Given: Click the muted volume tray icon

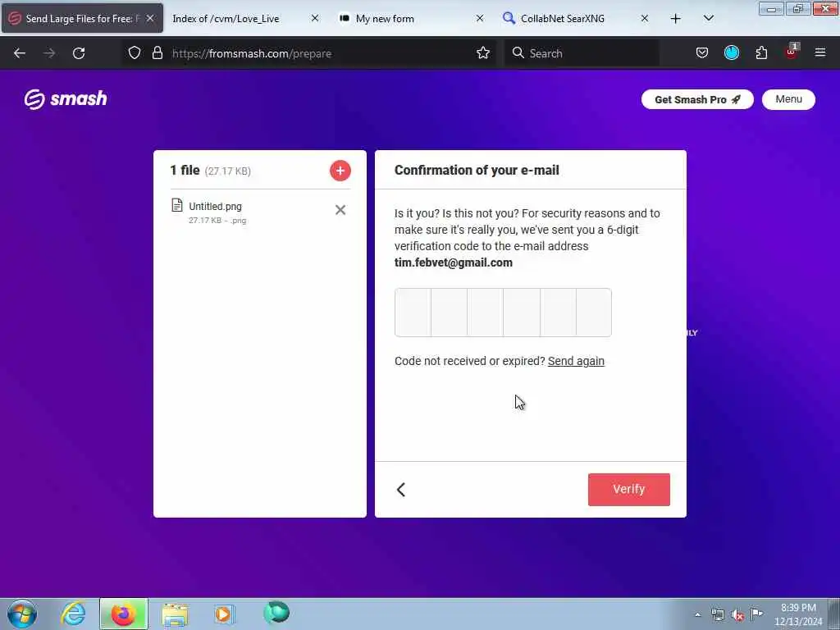Looking at the screenshot, I should [x=737, y=615].
